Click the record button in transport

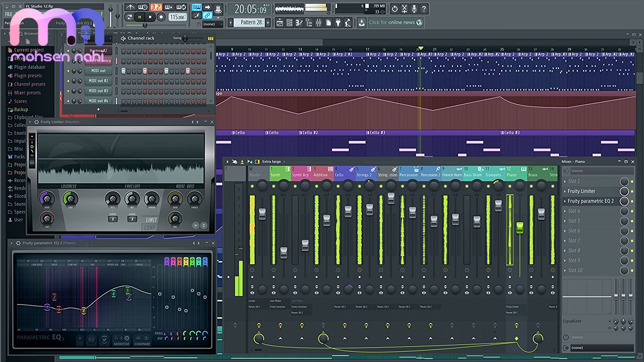[161, 17]
